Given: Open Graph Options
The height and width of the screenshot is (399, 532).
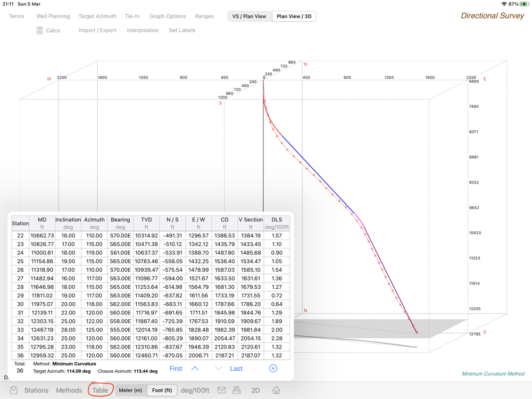Looking at the screenshot, I should (x=168, y=16).
